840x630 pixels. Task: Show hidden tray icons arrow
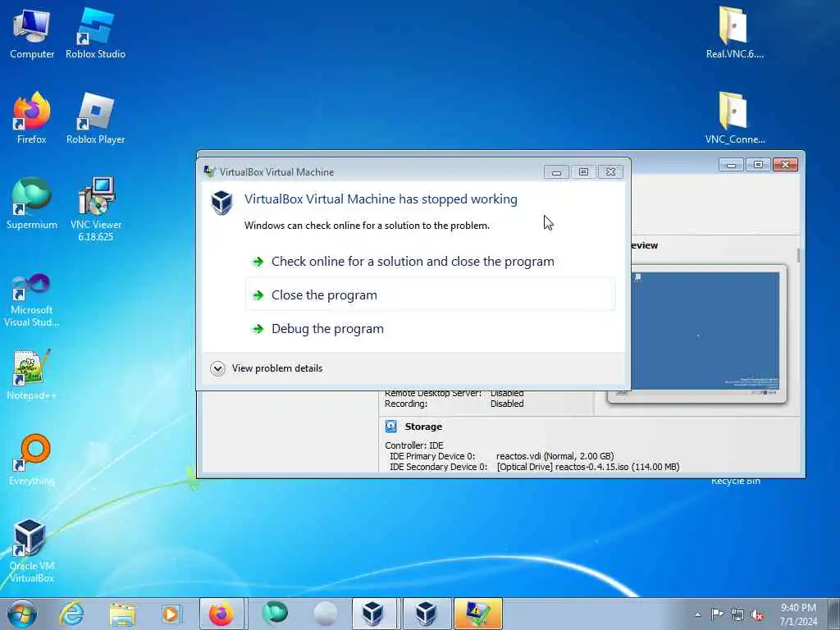tap(697, 614)
